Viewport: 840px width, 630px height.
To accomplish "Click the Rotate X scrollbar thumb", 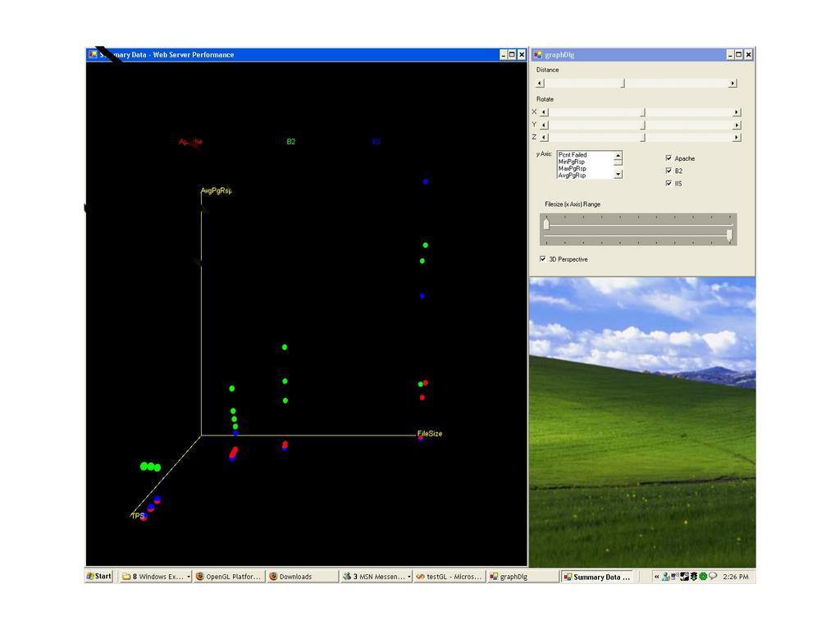I will (x=643, y=112).
